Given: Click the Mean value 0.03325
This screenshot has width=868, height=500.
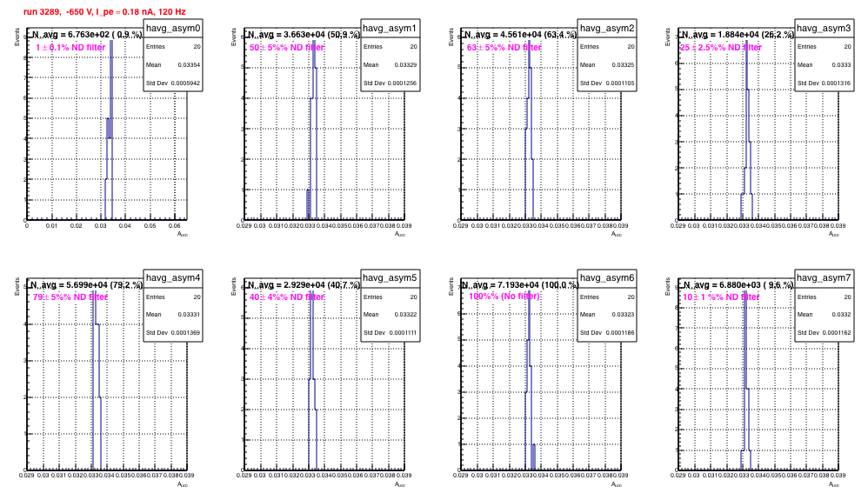Looking at the screenshot, I should point(623,65).
